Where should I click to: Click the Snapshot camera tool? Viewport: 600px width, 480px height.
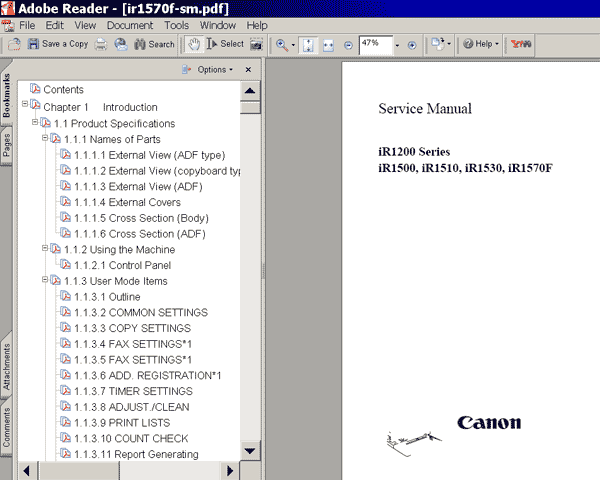point(256,44)
